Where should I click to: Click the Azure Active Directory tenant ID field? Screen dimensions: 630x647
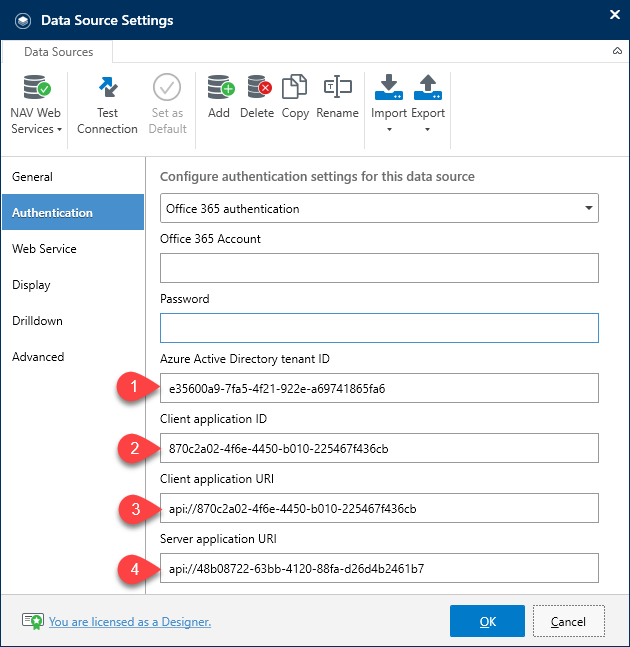click(379, 388)
